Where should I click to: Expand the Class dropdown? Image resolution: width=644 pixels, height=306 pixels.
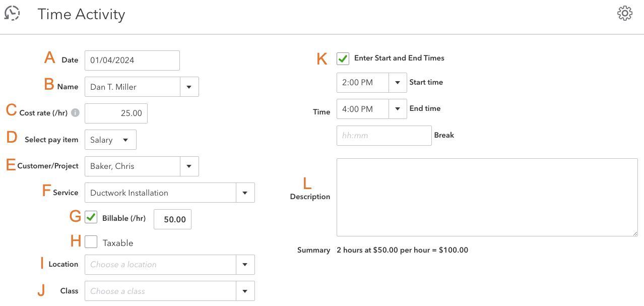[x=245, y=291]
